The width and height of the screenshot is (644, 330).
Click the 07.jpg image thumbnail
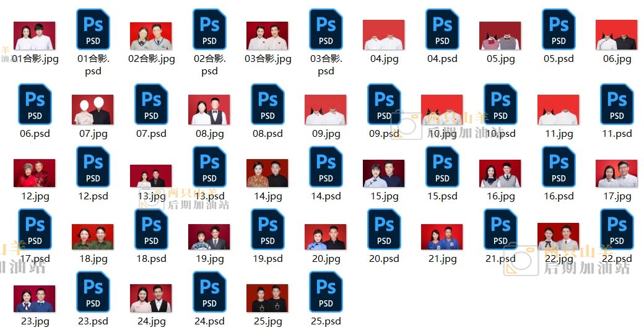point(93,110)
